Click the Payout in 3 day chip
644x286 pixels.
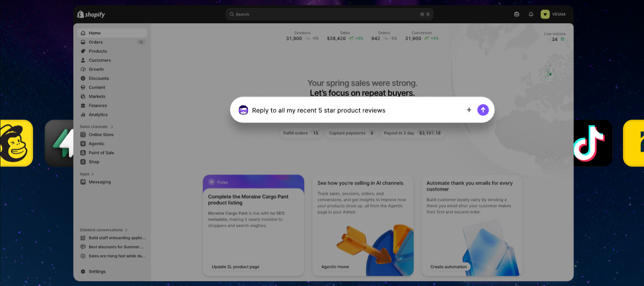point(412,133)
